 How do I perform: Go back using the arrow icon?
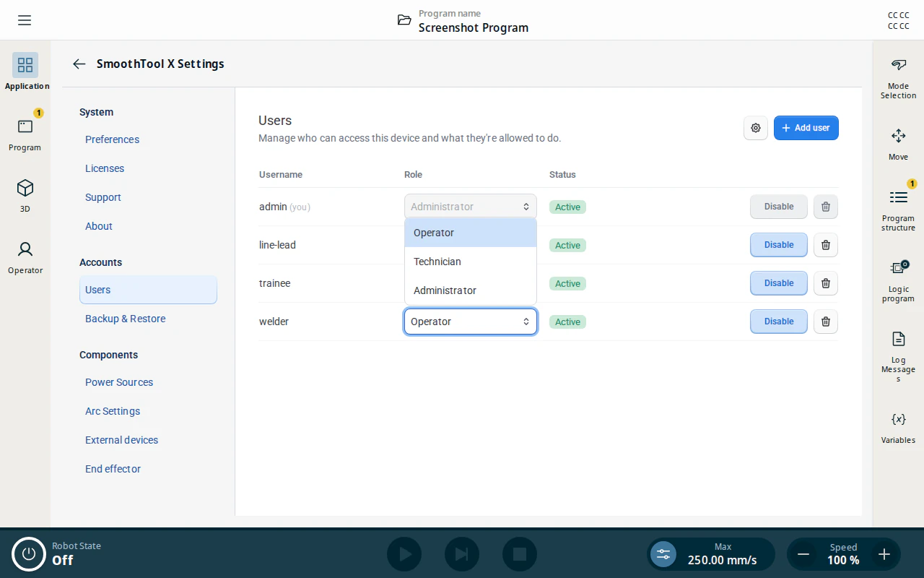click(79, 64)
